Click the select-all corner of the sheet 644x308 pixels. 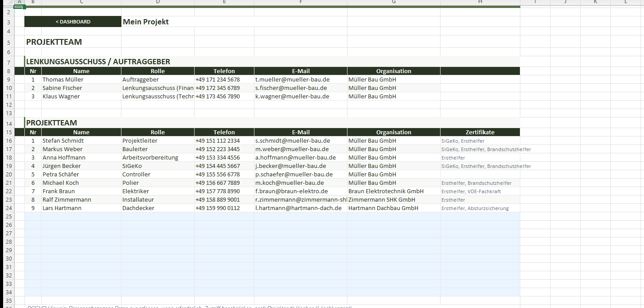pos(7,2)
